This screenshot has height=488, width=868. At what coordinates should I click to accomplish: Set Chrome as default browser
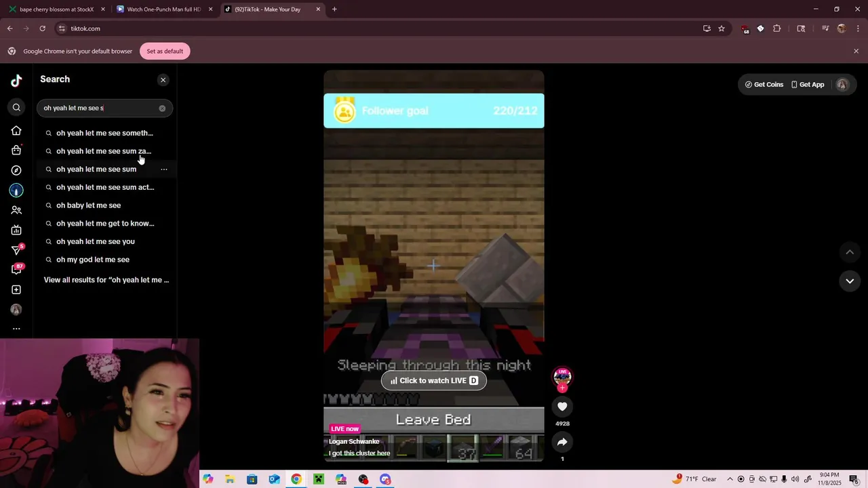[165, 52]
